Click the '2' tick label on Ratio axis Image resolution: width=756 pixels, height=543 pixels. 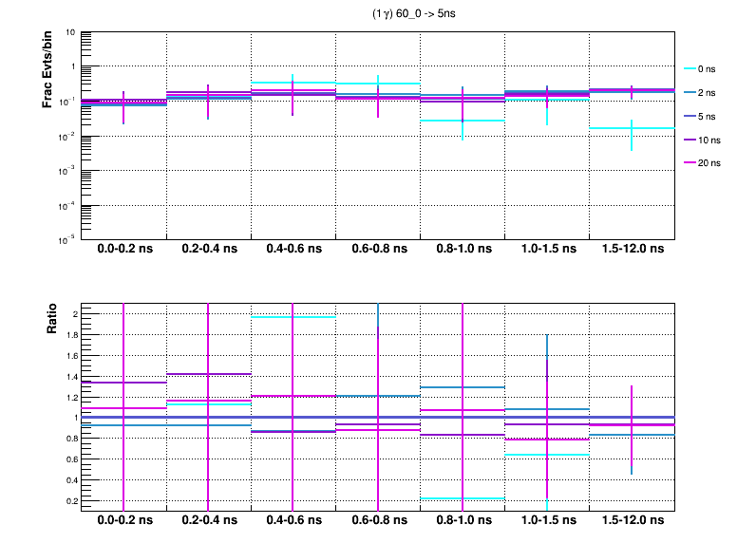(75, 314)
